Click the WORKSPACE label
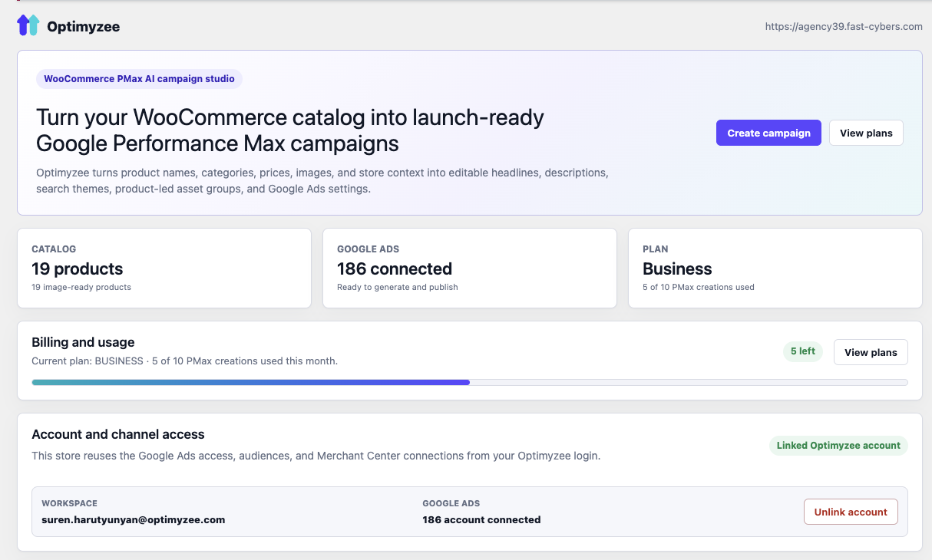The width and height of the screenshot is (932, 560). coord(69,503)
